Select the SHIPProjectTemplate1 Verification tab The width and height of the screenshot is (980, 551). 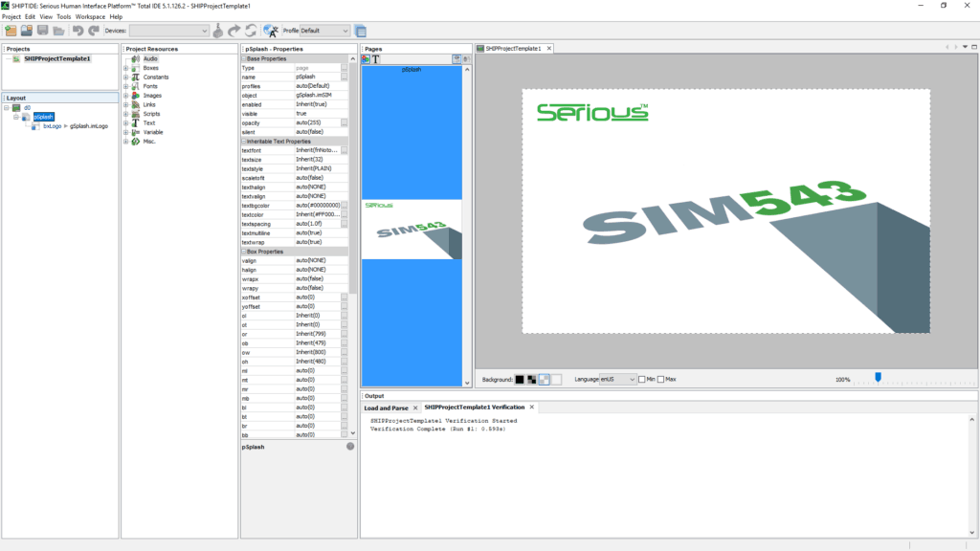point(475,408)
